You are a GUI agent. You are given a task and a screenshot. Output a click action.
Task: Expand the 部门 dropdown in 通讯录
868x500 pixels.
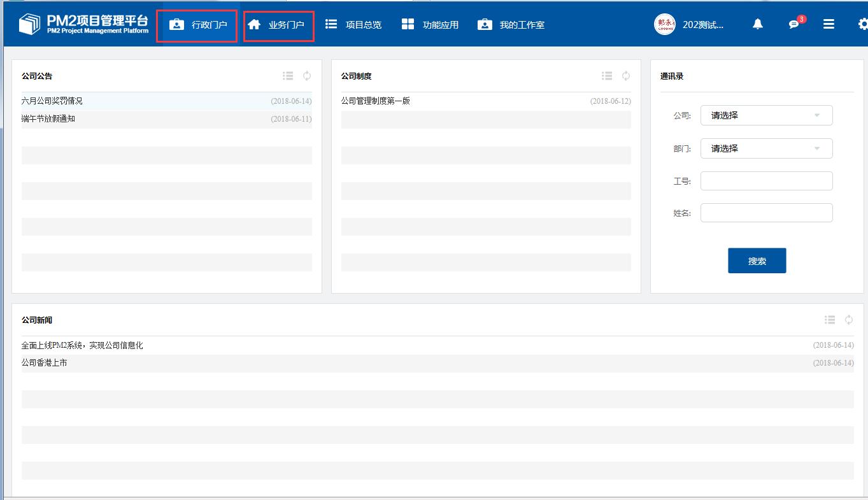coord(766,148)
